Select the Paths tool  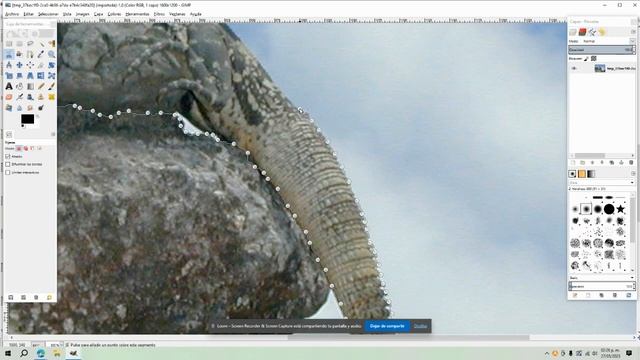[x=30, y=54]
